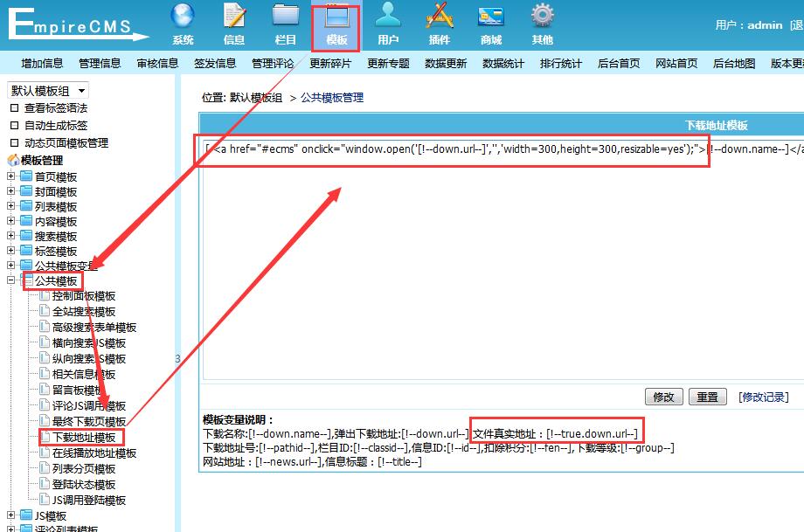Open the 用户 (User) person icon

(388, 17)
